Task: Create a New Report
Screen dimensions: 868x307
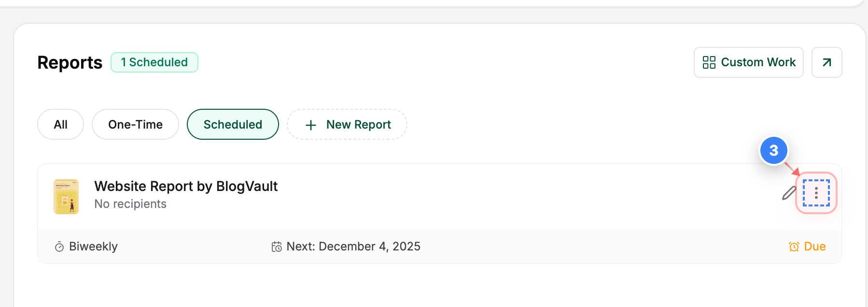Action: [x=347, y=124]
